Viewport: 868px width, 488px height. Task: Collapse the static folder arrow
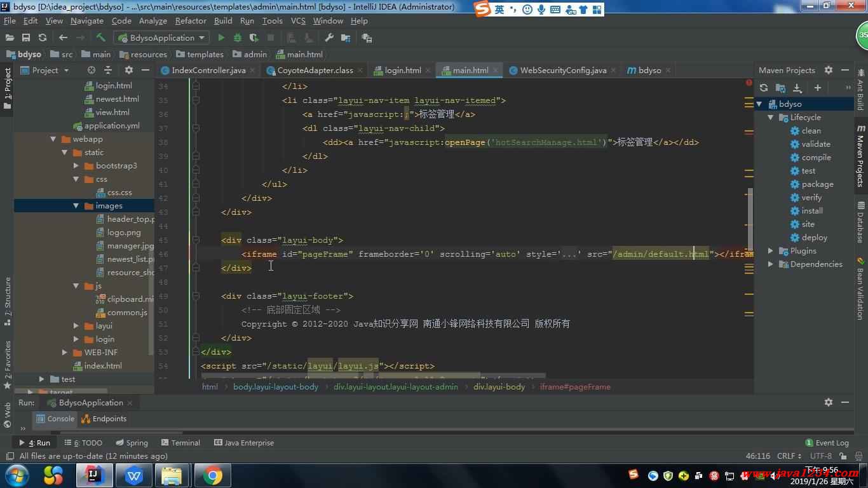coord(65,152)
